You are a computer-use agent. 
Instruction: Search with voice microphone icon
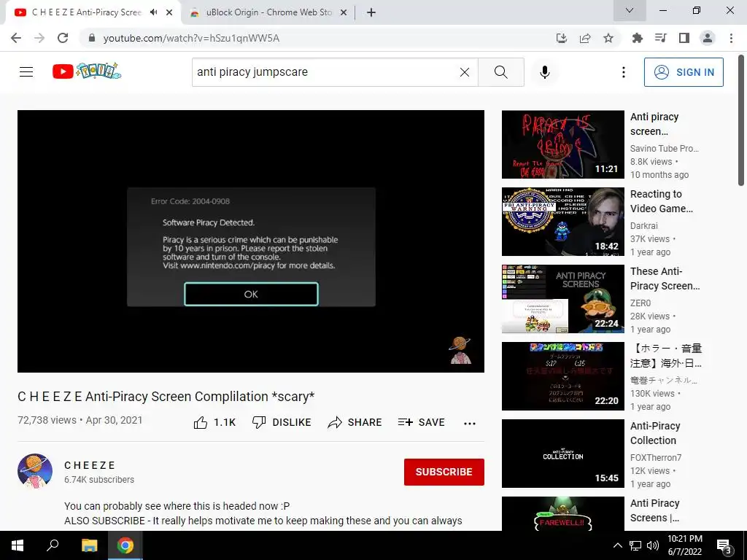[545, 72]
